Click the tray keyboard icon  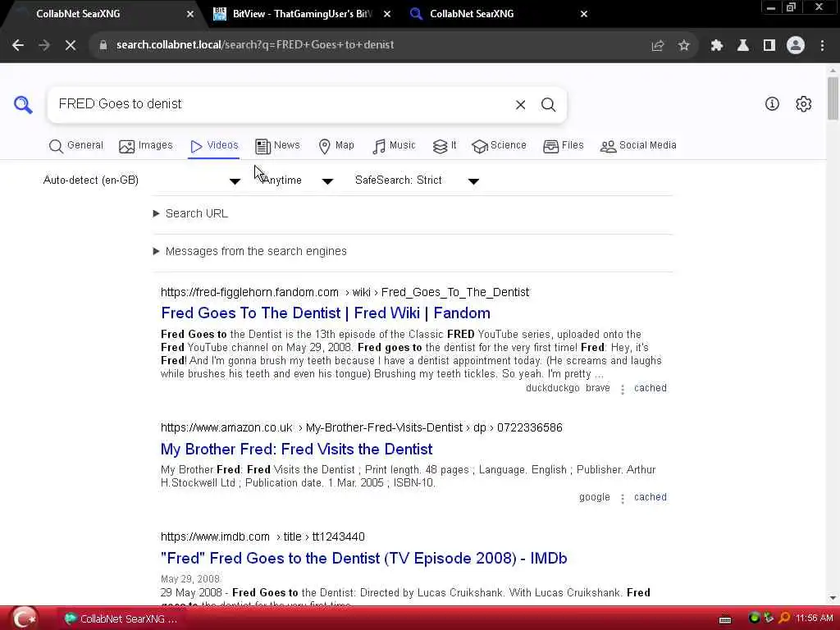coord(725,619)
